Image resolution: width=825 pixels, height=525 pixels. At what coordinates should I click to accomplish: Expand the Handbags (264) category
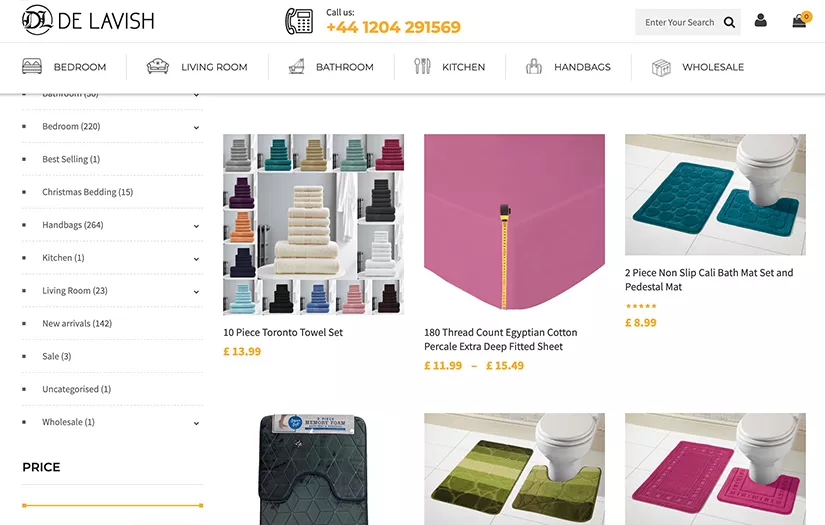(196, 226)
